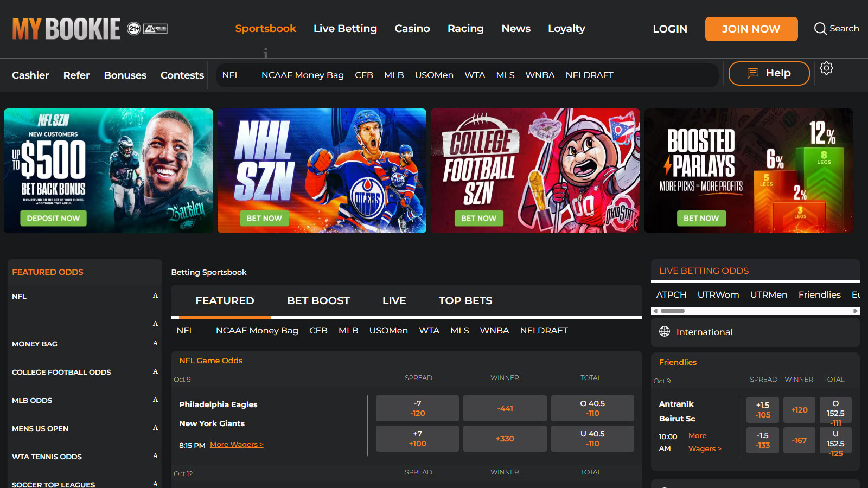Expand the NFL featured odds section
The width and height of the screenshot is (868, 488).
[x=155, y=296]
